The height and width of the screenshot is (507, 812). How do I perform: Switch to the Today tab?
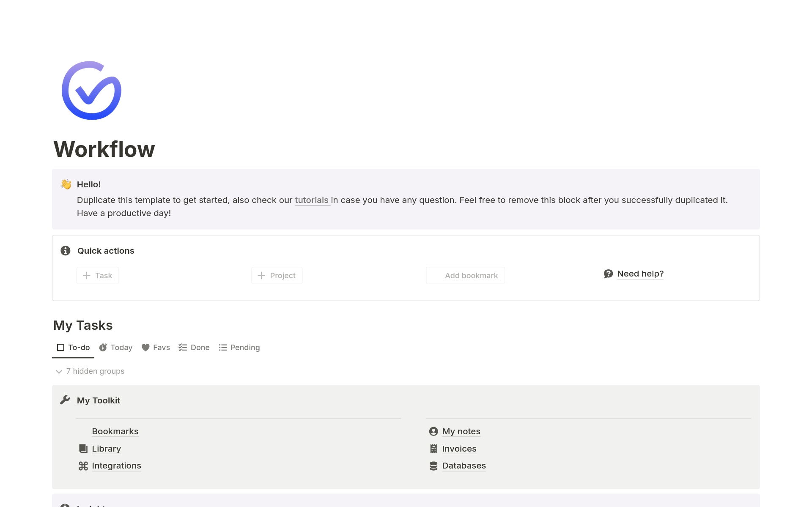(116, 348)
